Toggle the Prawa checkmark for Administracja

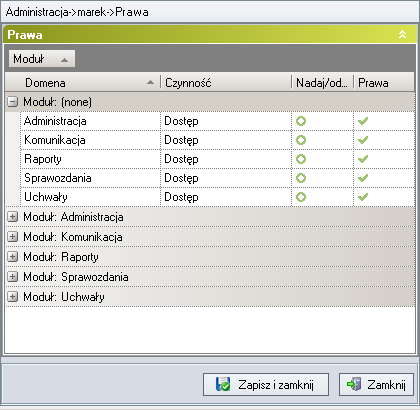click(363, 121)
